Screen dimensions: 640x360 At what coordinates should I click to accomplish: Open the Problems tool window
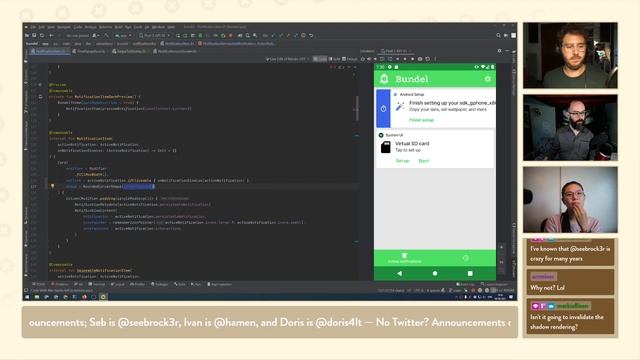60,284
